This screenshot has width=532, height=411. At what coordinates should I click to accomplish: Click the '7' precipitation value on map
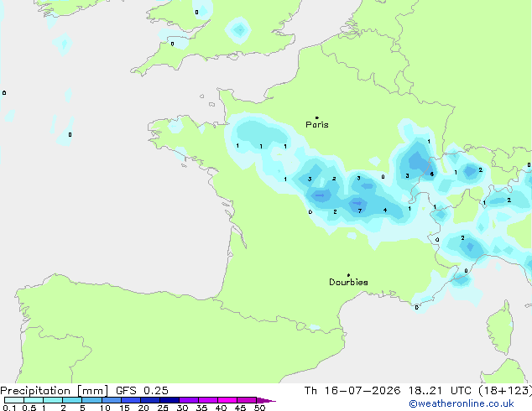pos(360,211)
